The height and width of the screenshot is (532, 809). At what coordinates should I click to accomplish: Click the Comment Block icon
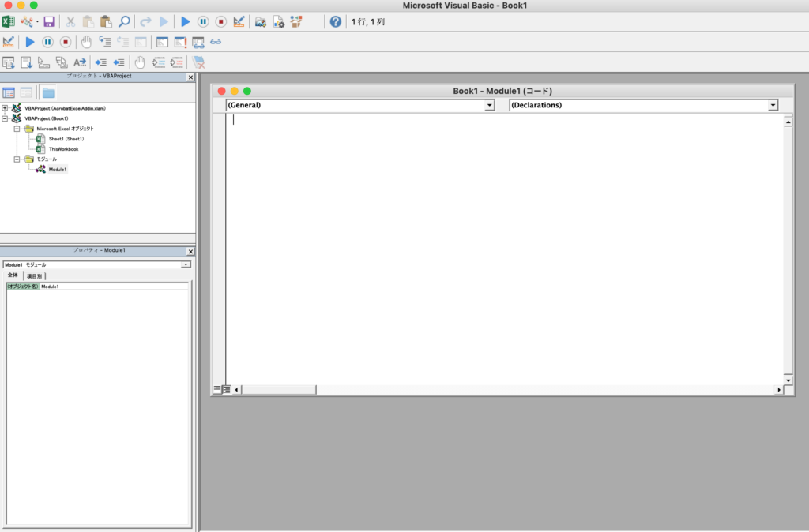(159, 62)
